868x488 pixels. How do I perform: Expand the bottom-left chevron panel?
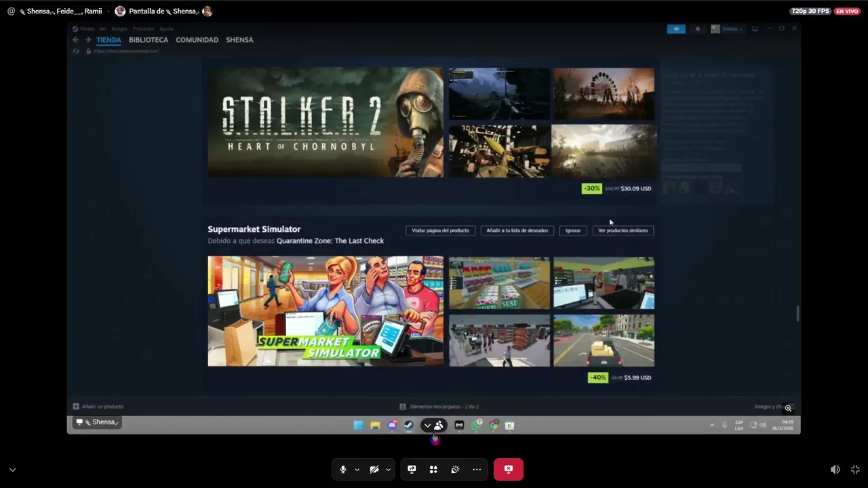pos(12,470)
